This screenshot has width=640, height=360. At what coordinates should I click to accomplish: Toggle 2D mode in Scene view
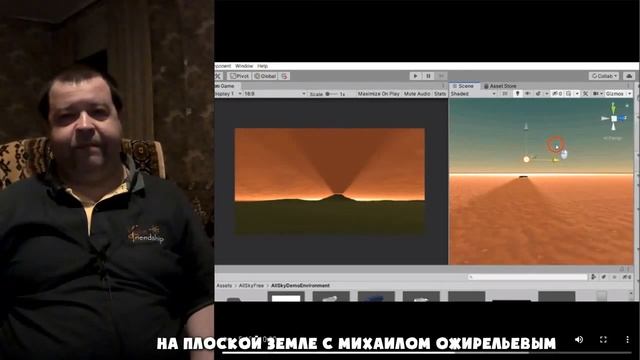click(x=505, y=94)
